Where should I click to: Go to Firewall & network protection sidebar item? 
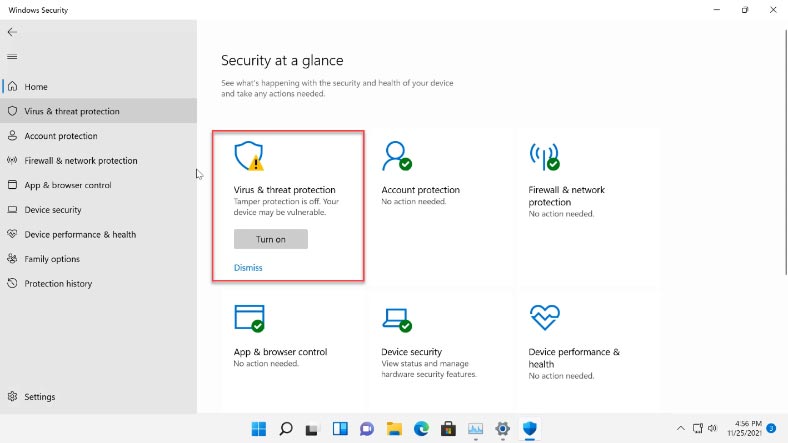click(98, 160)
